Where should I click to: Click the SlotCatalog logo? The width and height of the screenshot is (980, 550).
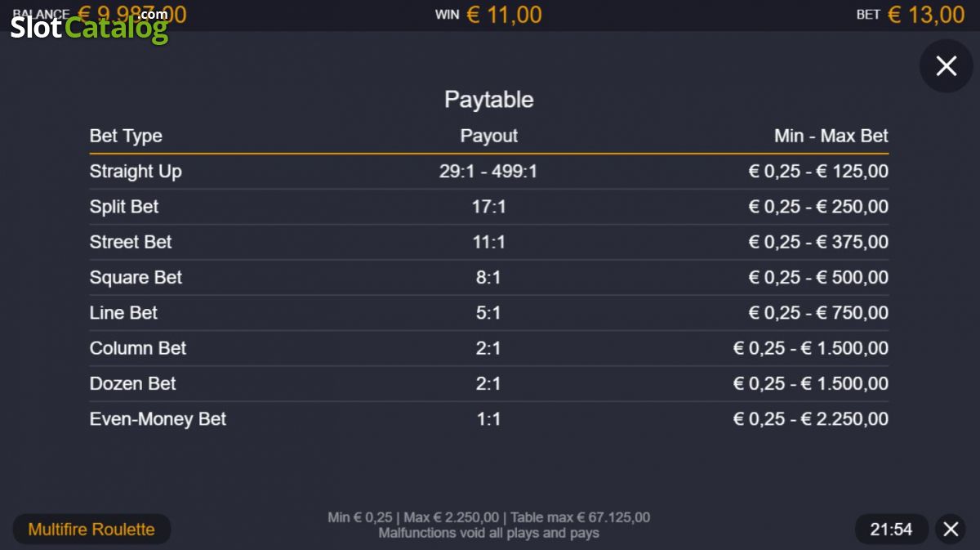click(x=89, y=27)
